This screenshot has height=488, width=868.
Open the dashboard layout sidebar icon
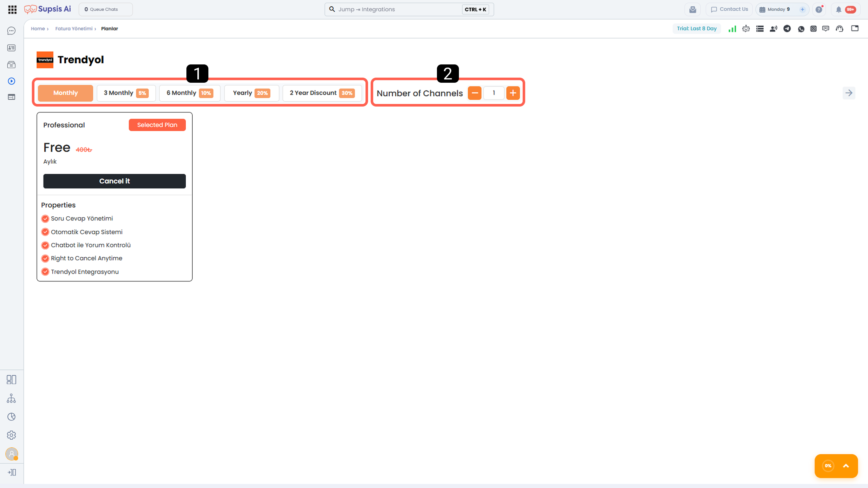[11, 380]
